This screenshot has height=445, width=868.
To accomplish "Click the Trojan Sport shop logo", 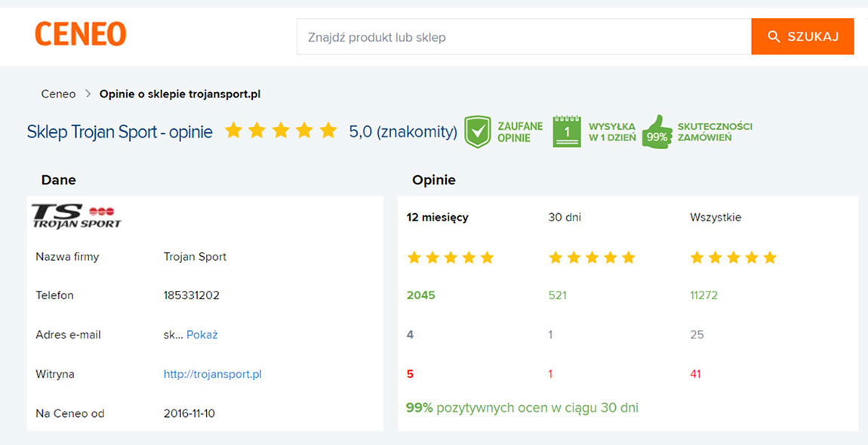I will [75, 216].
